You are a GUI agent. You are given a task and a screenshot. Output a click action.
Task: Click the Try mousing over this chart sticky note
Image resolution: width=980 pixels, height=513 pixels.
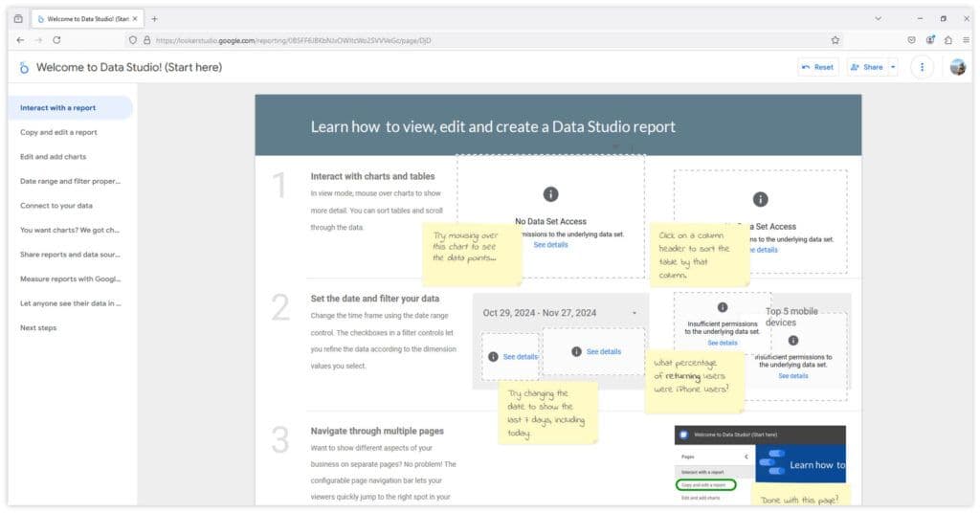(x=472, y=254)
